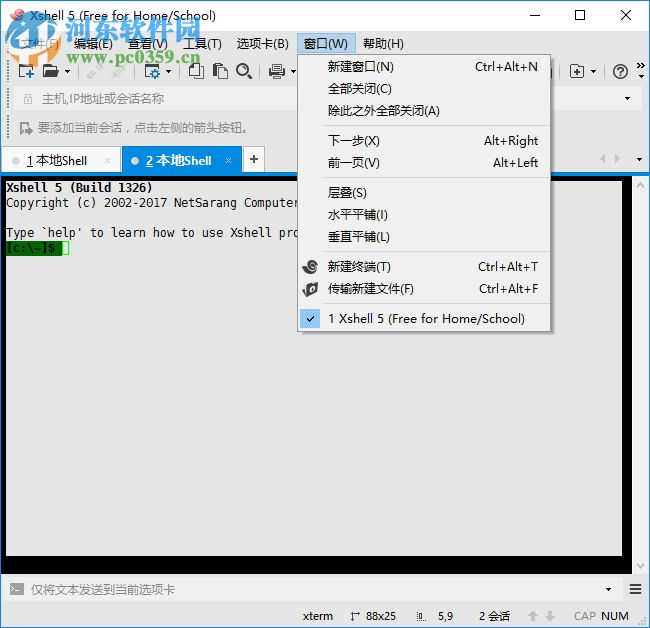Click the session Properties gear icon
Image resolution: width=650 pixels, height=628 pixels.
[152, 71]
